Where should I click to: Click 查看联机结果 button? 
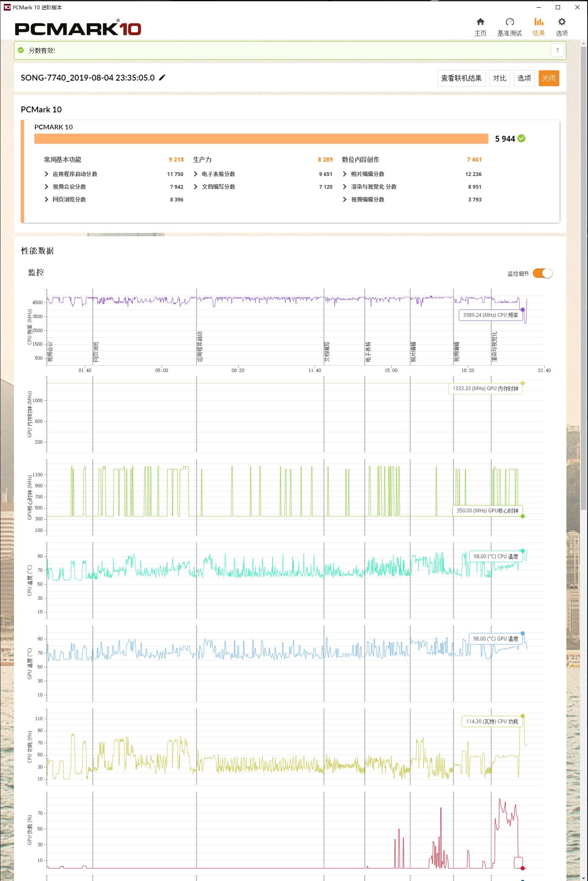pos(461,78)
